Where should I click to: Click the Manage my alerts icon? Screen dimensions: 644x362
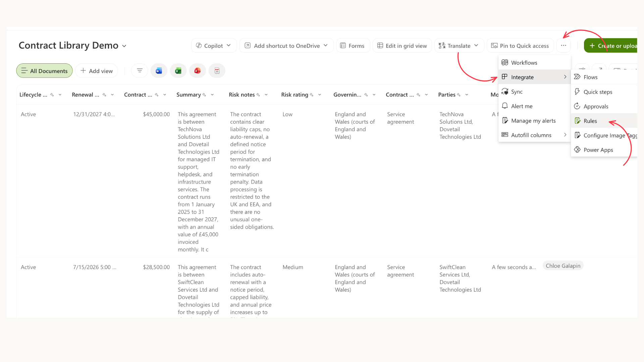pyautogui.click(x=505, y=121)
